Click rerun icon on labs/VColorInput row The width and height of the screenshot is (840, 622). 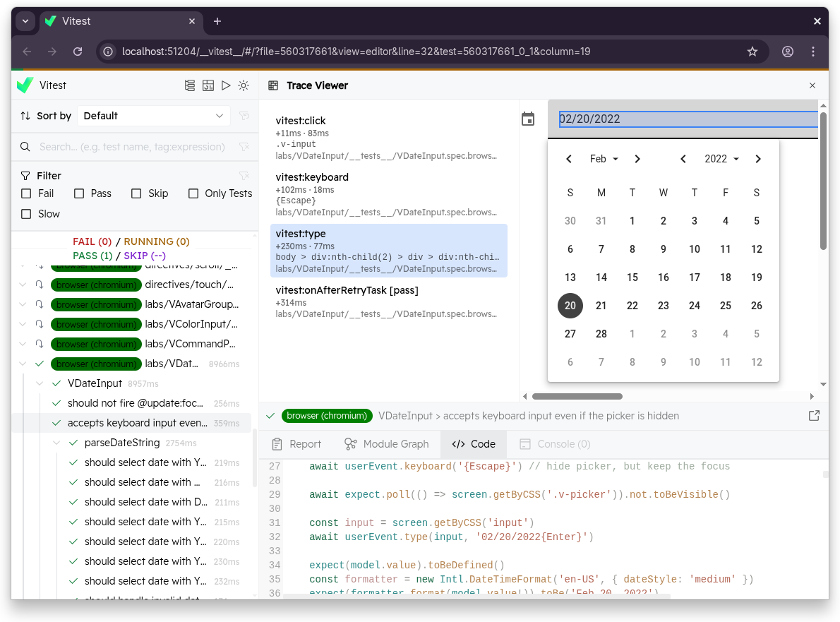click(40, 324)
